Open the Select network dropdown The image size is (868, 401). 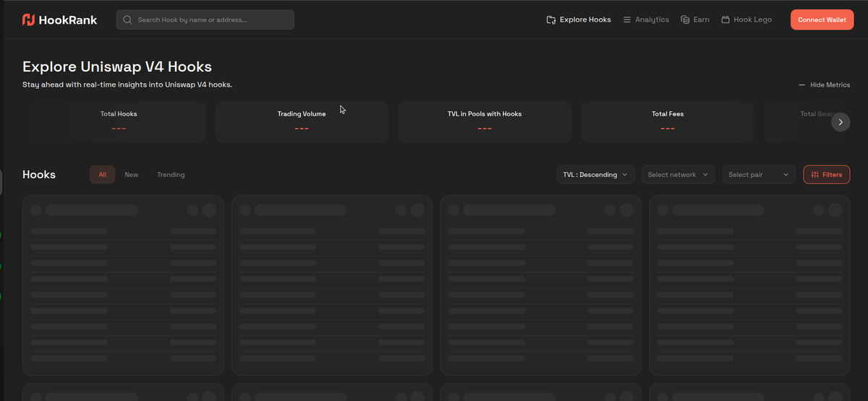[678, 175]
